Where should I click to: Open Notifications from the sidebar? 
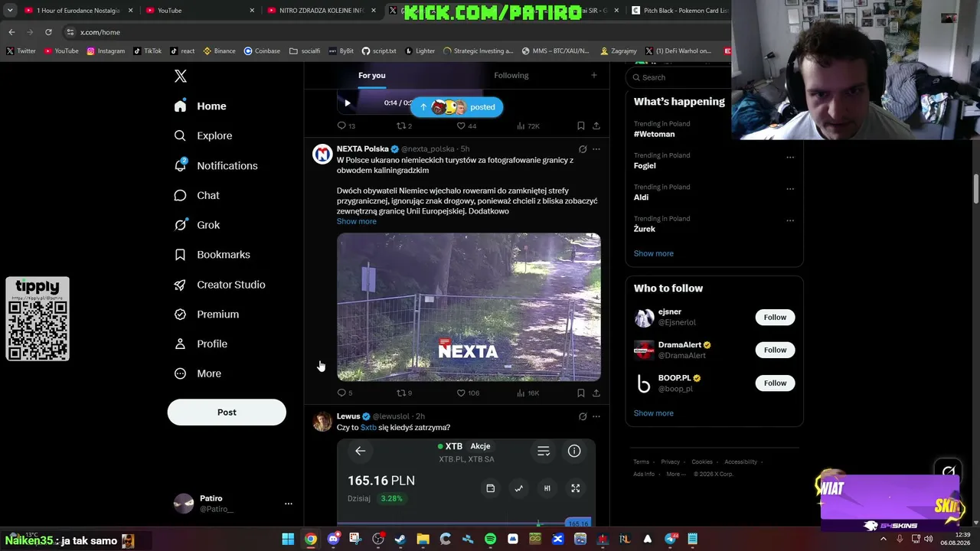(215, 165)
